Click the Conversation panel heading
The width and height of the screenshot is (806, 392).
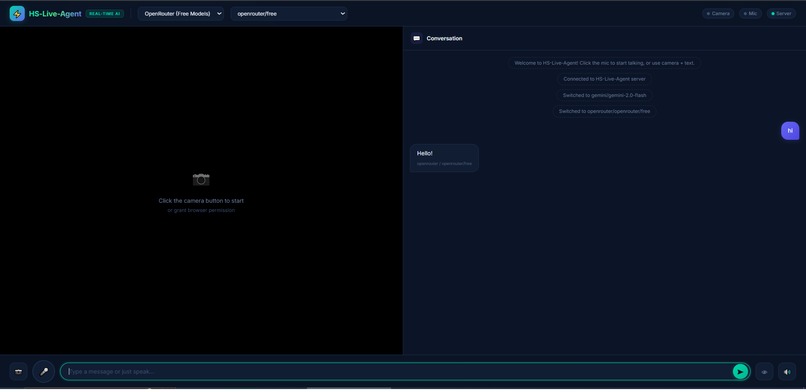(x=444, y=39)
